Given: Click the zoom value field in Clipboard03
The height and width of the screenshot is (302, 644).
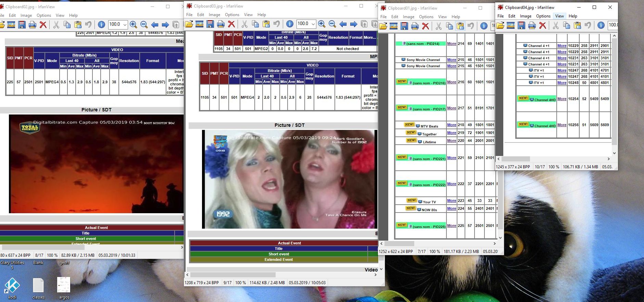Looking at the screenshot, I should click(x=303, y=24).
